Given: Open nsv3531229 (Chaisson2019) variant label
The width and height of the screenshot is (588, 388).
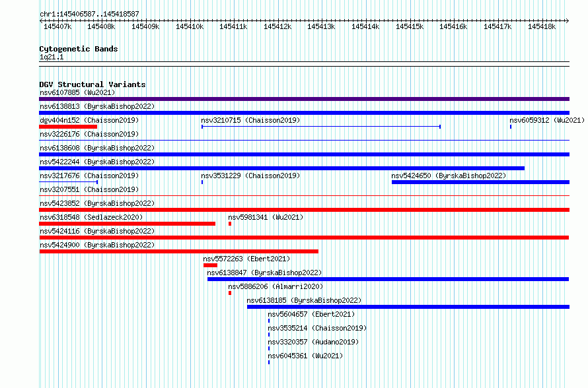Looking at the screenshot, I should (x=250, y=176).
